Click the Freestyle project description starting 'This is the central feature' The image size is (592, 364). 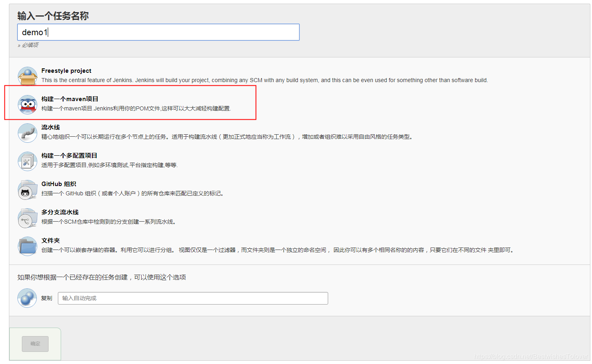pyautogui.click(x=265, y=80)
